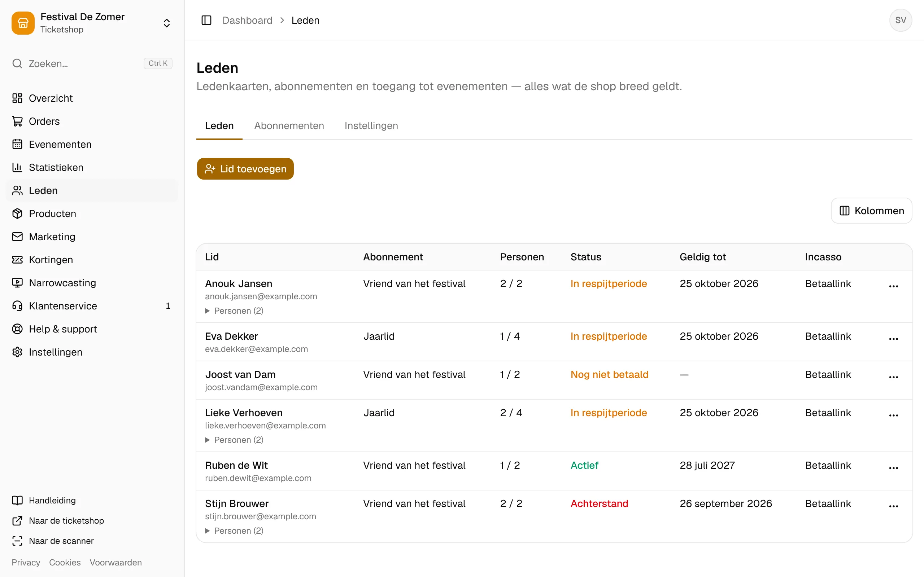Screen dimensions: 924x577
Task: Open Klantenservice via headset icon
Action: 17,306
